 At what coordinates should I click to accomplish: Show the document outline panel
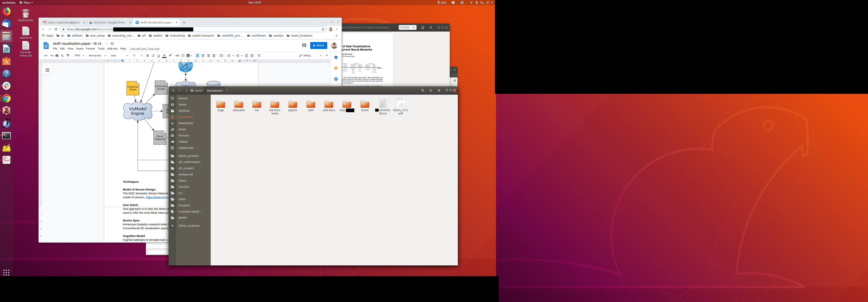click(x=47, y=70)
